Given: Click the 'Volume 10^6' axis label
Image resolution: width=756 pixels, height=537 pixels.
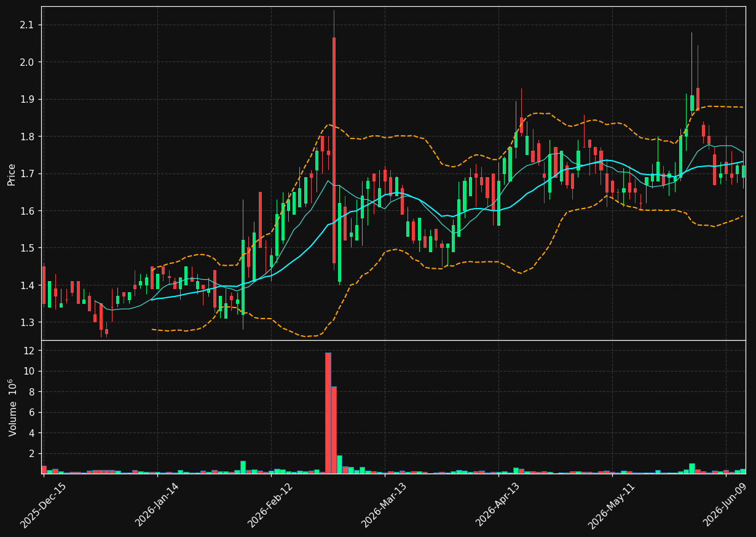Looking at the screenshot, I should point(12,407).
